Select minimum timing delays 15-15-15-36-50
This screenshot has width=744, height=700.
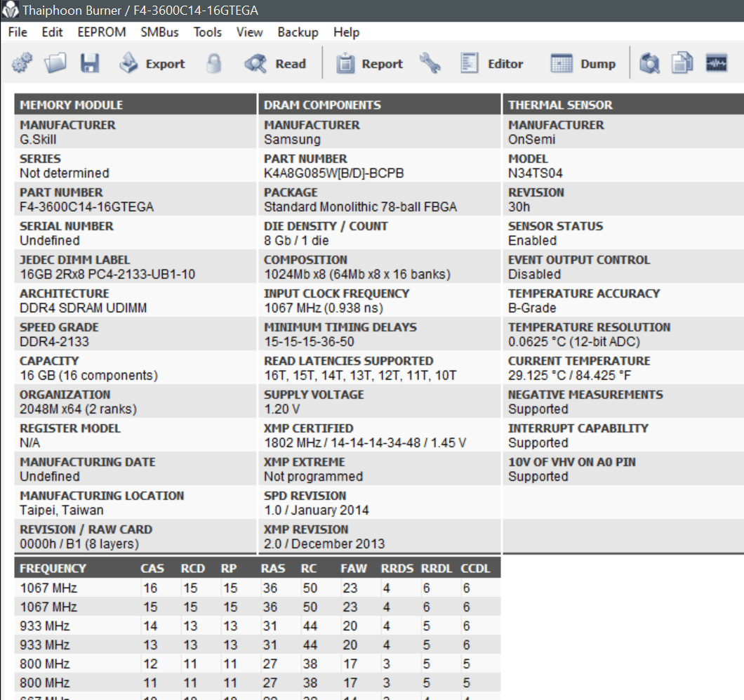[x=310, y=342]
